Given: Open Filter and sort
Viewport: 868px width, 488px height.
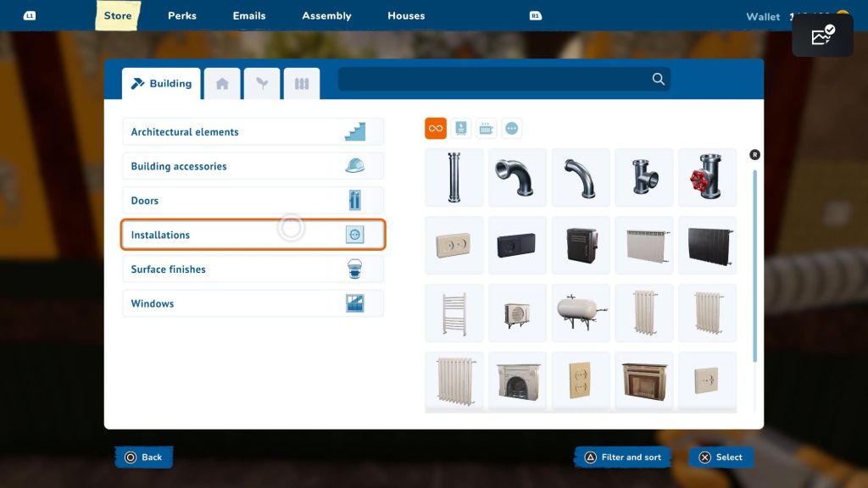Looking at the screenshot, I should tap(622, 457).
